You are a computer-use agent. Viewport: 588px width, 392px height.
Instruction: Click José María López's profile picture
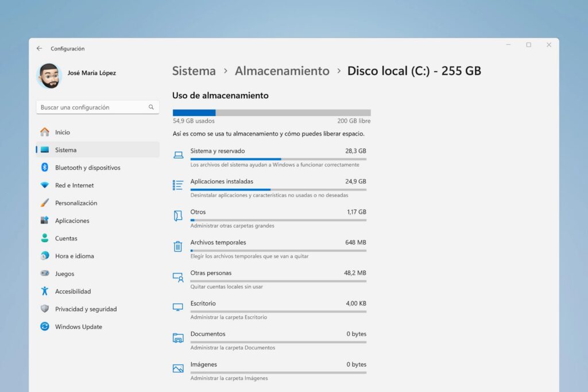[49, 75]
